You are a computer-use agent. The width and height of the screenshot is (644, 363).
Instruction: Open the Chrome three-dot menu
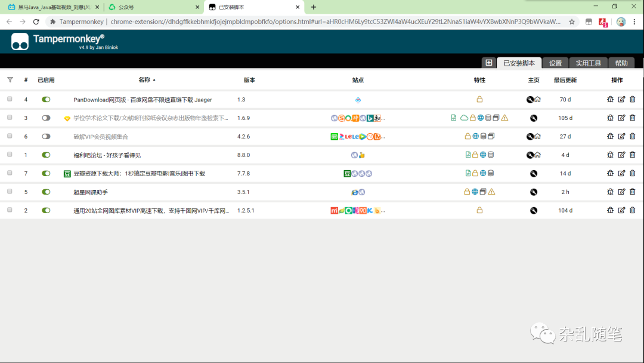click(x=636, y=21)
